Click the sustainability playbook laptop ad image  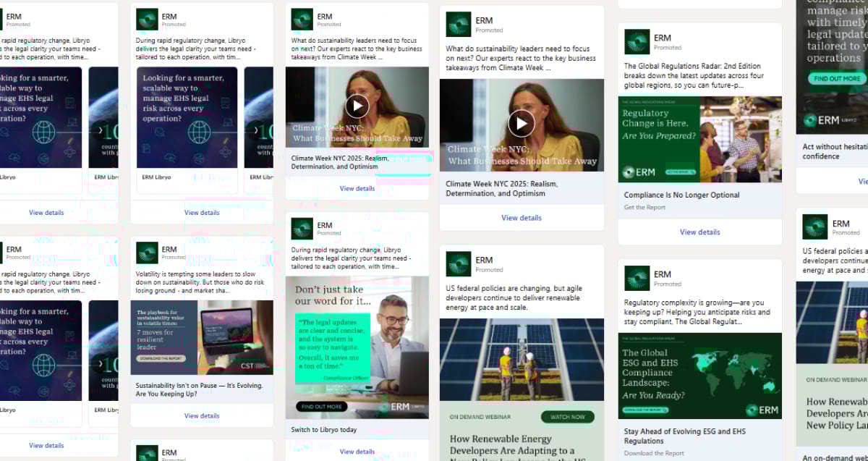click(202, 337)
